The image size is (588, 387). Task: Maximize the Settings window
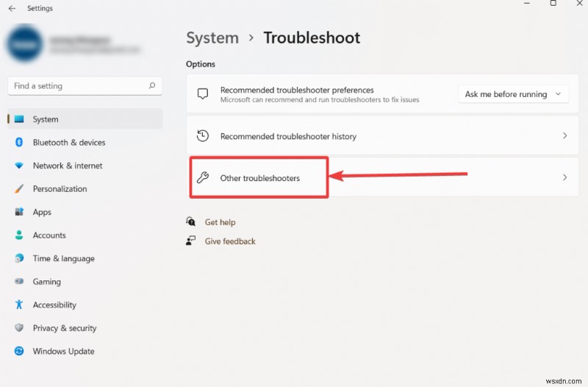(553, 4)
